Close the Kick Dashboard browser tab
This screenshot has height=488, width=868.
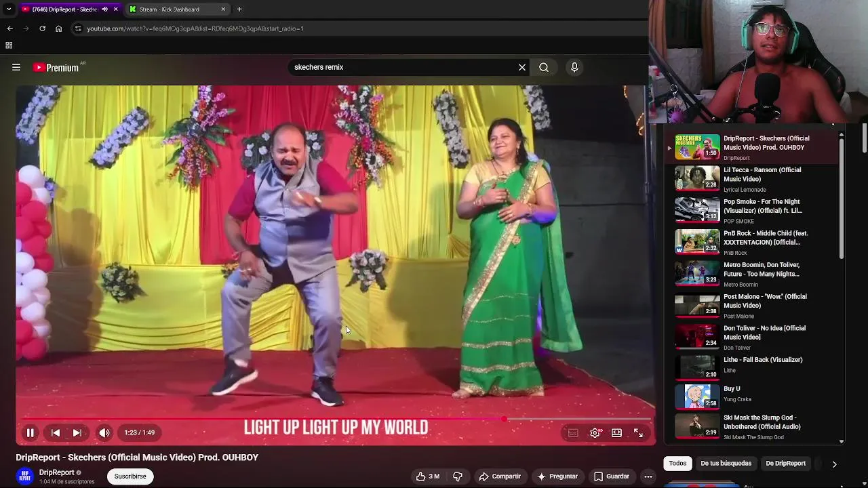(x=223, y=9)
